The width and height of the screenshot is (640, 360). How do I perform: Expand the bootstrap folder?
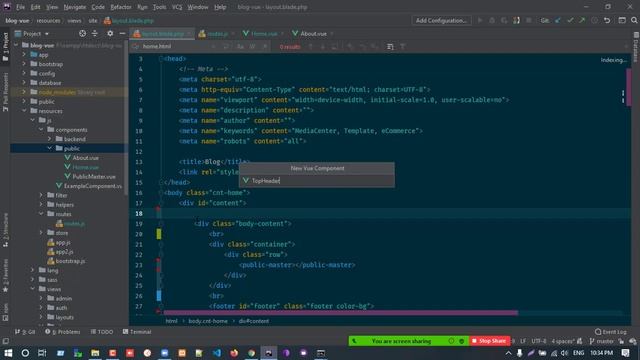point(24,64)
